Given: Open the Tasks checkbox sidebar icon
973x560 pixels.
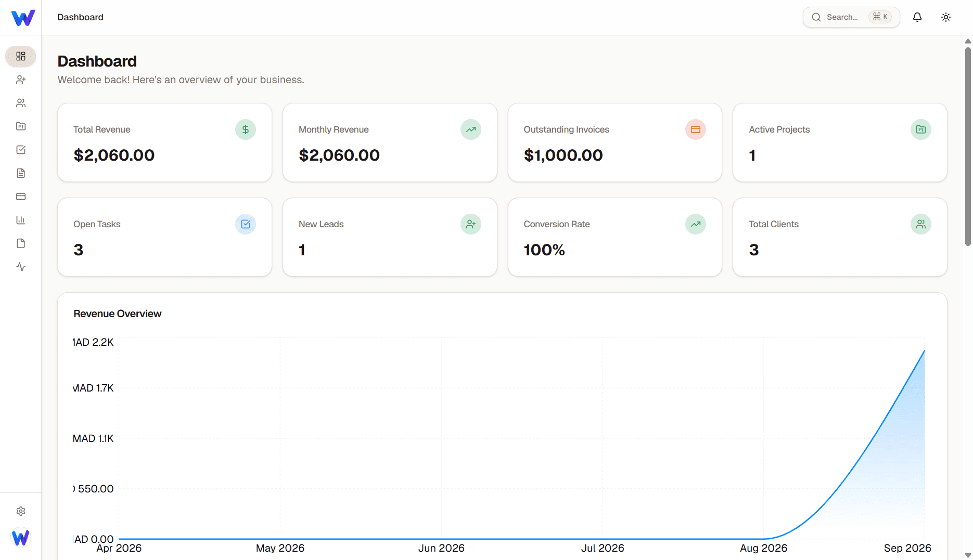Looking at the screenshot, I should (x=21, y=150).
